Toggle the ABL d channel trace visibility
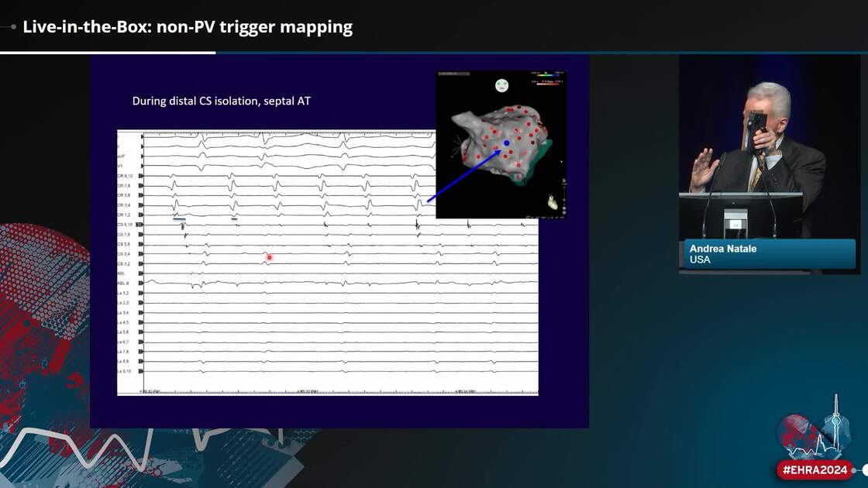Viewport: 868px width, 488px height. pos(141,282)
